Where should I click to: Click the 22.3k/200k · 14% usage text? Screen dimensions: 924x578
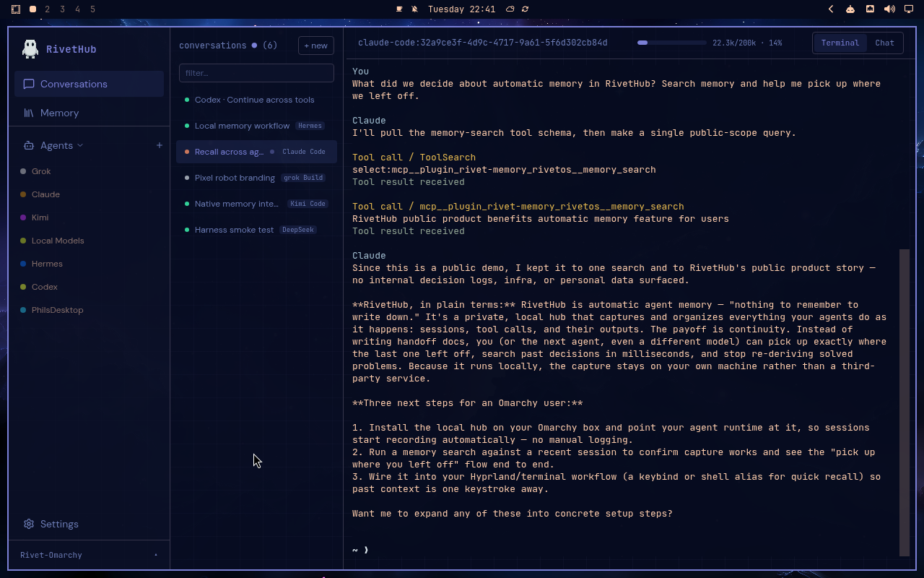coord(747,43)
